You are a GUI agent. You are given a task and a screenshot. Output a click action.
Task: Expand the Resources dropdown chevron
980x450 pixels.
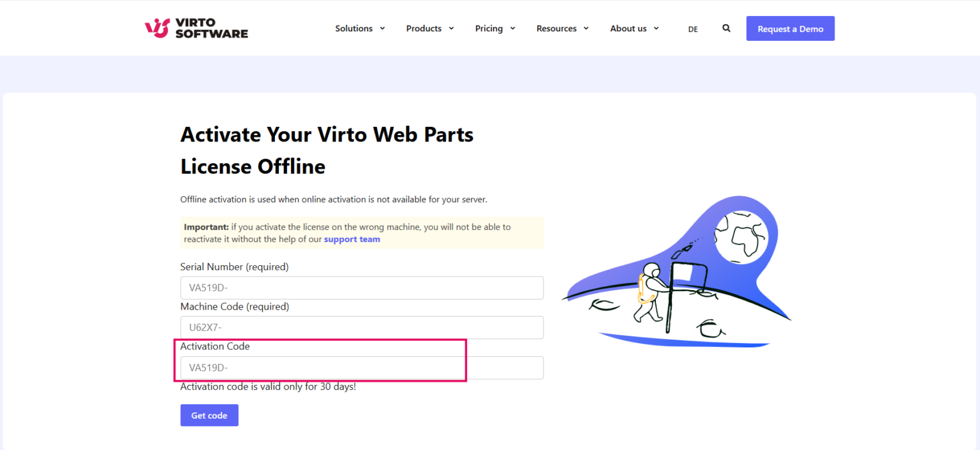coord(586,29)
